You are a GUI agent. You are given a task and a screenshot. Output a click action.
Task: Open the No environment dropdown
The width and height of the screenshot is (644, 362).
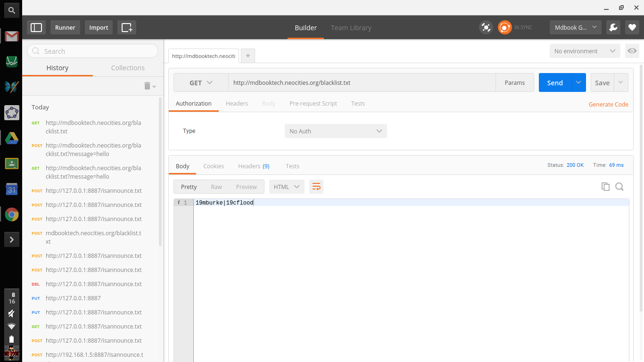[x=585, y=51]
